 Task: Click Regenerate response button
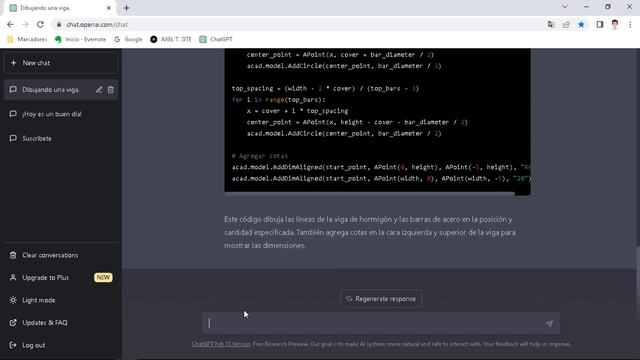(381, 299)
